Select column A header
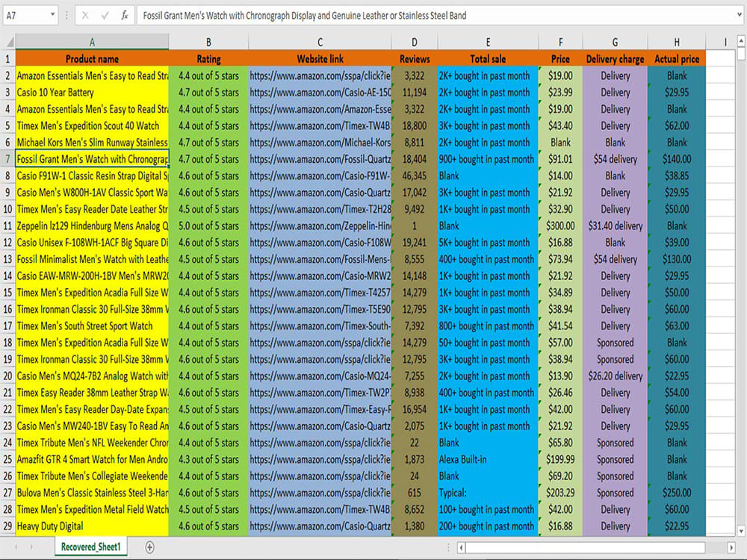This screenshot has height=560, width=747. [92, 43]
